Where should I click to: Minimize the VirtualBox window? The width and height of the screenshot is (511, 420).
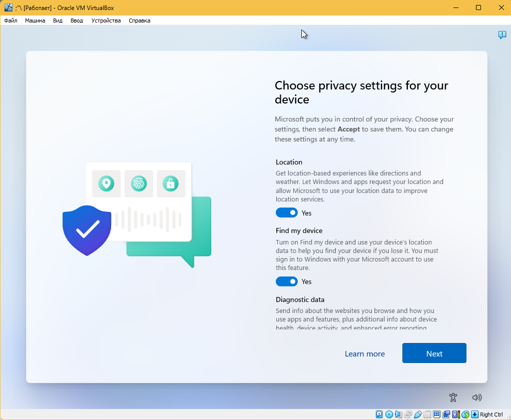tap(456, 7)
